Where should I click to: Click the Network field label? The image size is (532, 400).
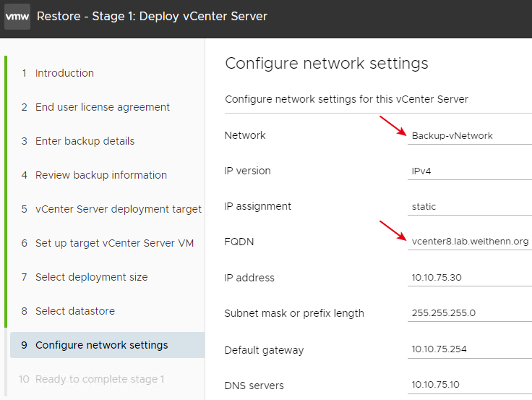tap(245, 135)
